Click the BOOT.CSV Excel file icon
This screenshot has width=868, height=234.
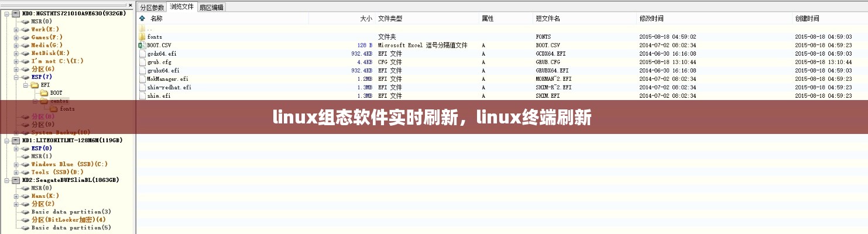[x=142, y=45]
